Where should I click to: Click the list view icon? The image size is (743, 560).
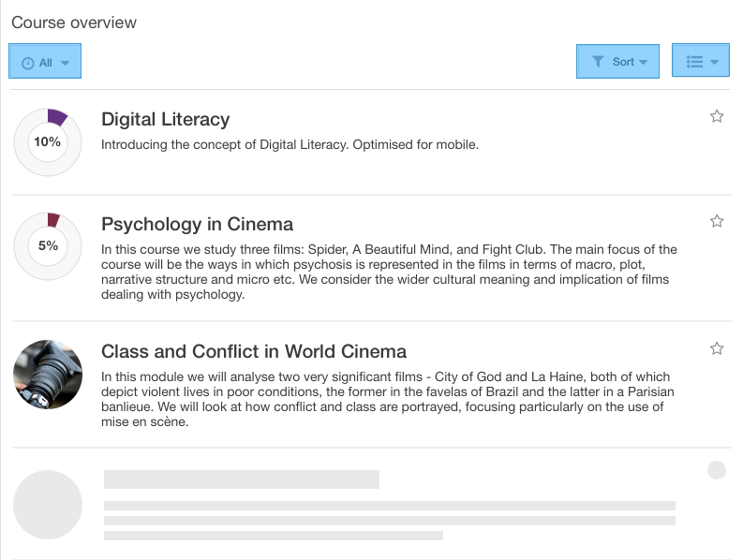[694, 62]
